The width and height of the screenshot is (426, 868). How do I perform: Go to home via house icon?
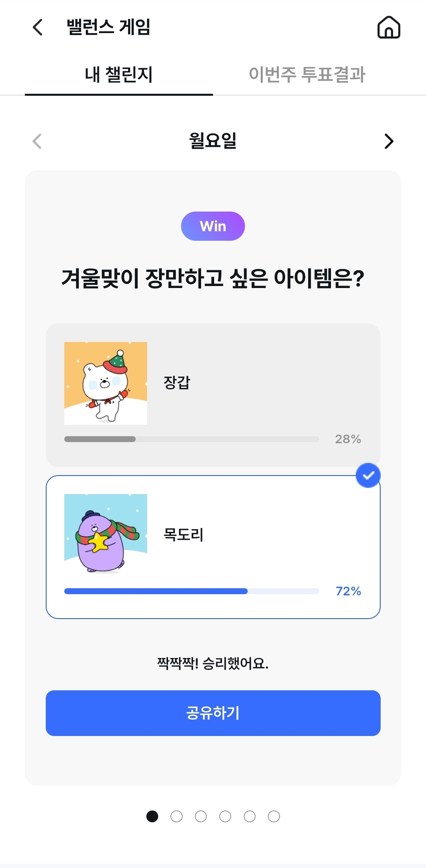point(389,28)
